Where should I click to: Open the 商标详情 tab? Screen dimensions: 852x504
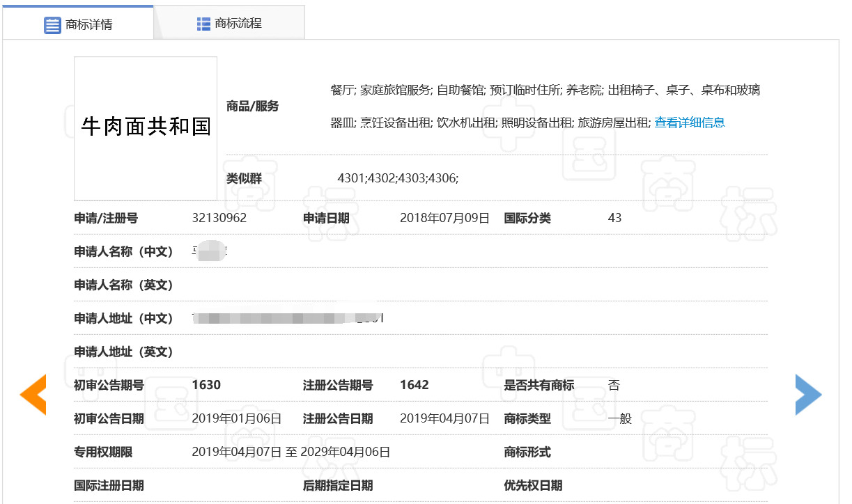77,23
